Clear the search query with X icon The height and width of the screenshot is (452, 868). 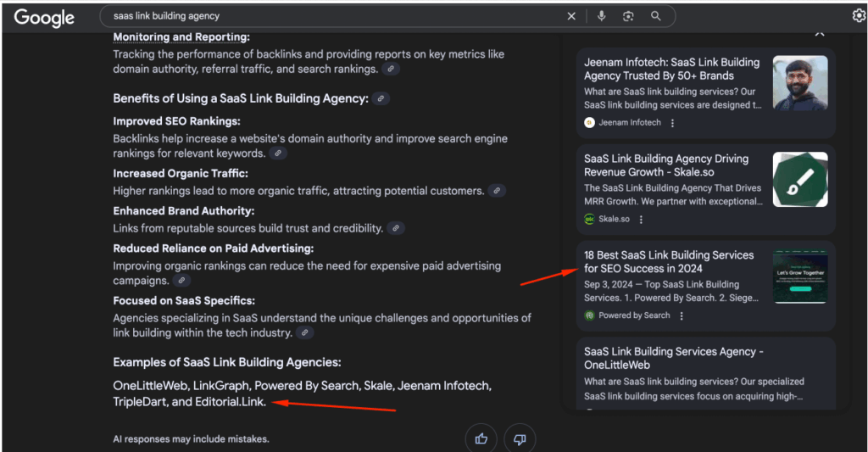click(571, 17)
